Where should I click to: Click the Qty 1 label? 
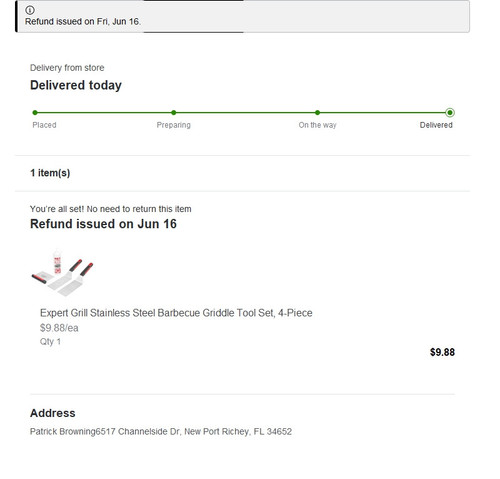pyautogui.click(x=50, y=342)
